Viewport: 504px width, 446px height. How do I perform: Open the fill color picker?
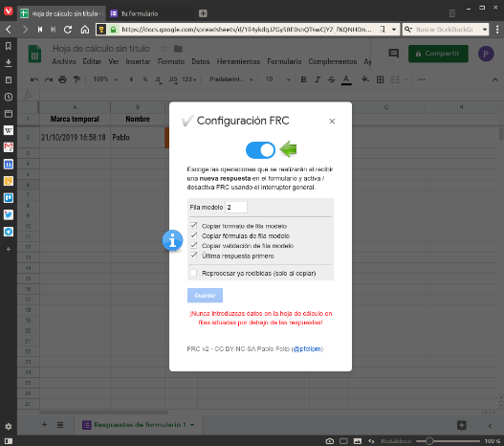coord(365,79)
